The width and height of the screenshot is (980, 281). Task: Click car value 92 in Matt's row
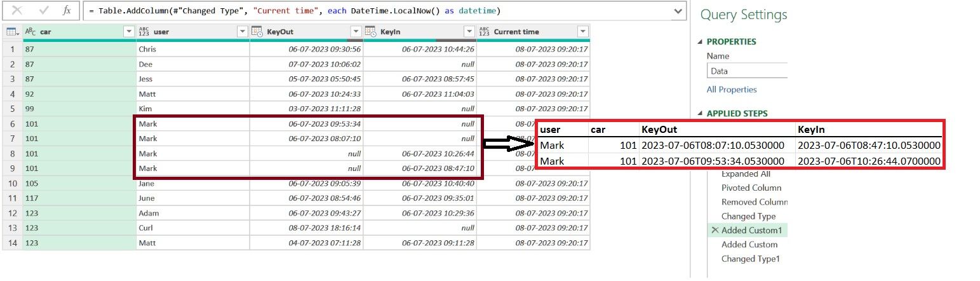click(79, 94)
